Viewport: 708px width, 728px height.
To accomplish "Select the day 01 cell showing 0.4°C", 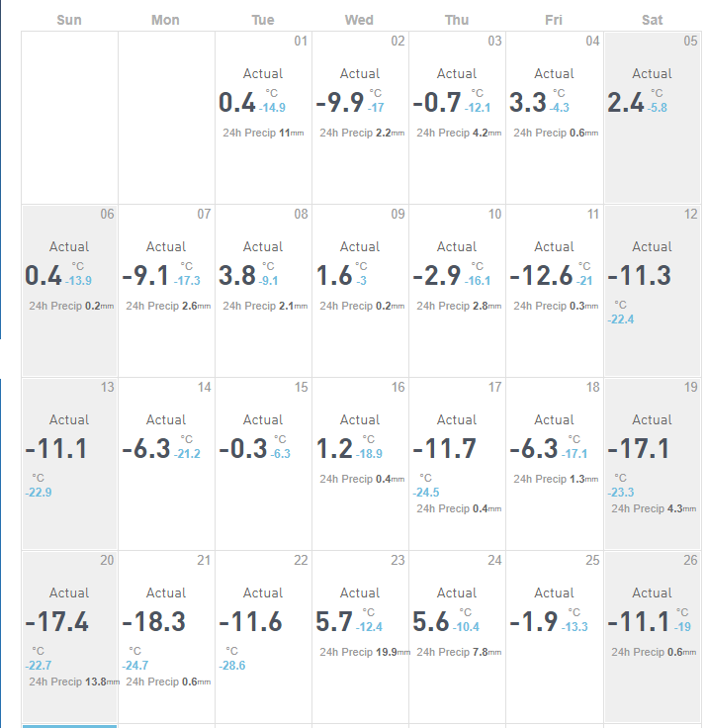I will pos(263,118).
